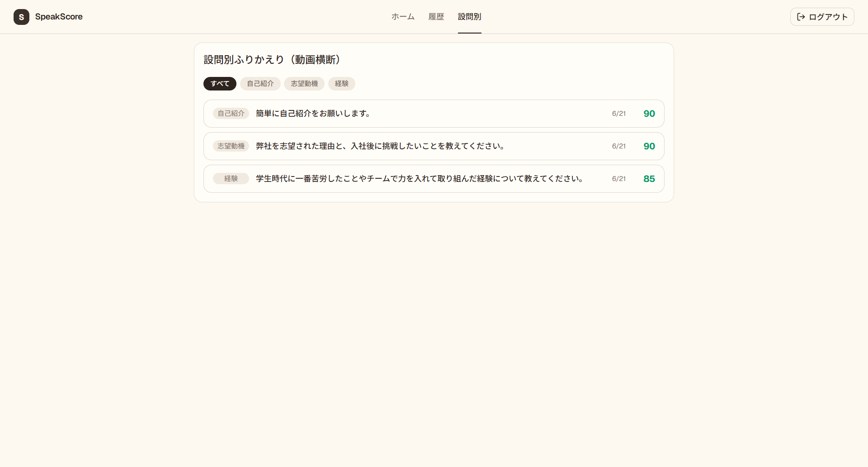The height and width of the screenshot is (467, 868).
Task: Click the 経験 tag in the third row
Action: point(231,179)
